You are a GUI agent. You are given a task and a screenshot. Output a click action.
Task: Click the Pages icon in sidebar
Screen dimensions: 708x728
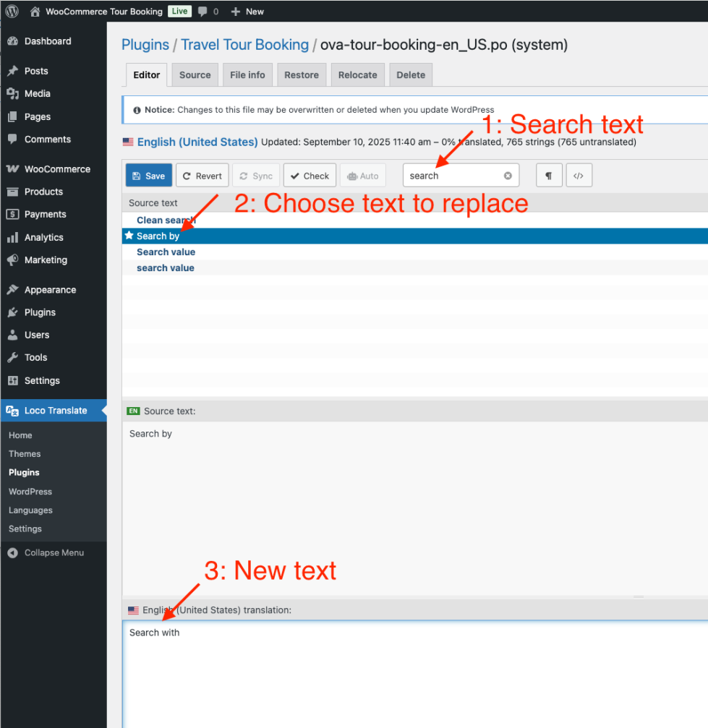tap(12, 116)
